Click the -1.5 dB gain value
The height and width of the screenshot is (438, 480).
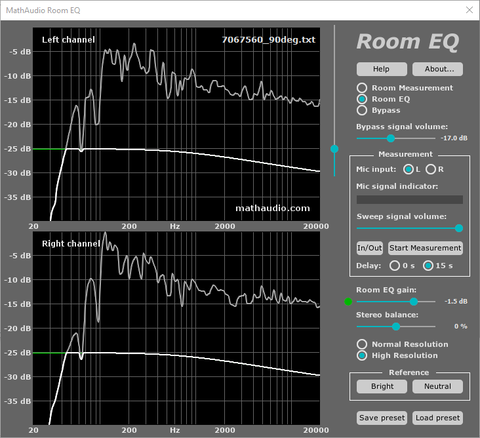(456, 301)
